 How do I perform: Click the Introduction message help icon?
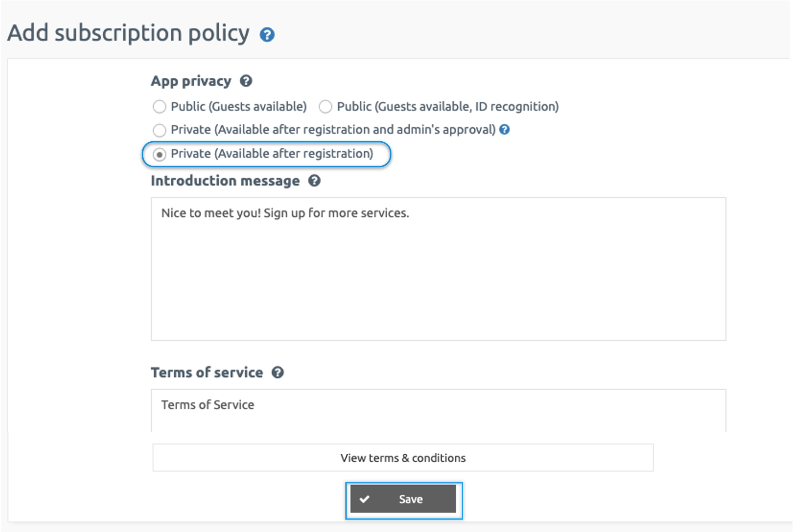(x=315, y=181)
